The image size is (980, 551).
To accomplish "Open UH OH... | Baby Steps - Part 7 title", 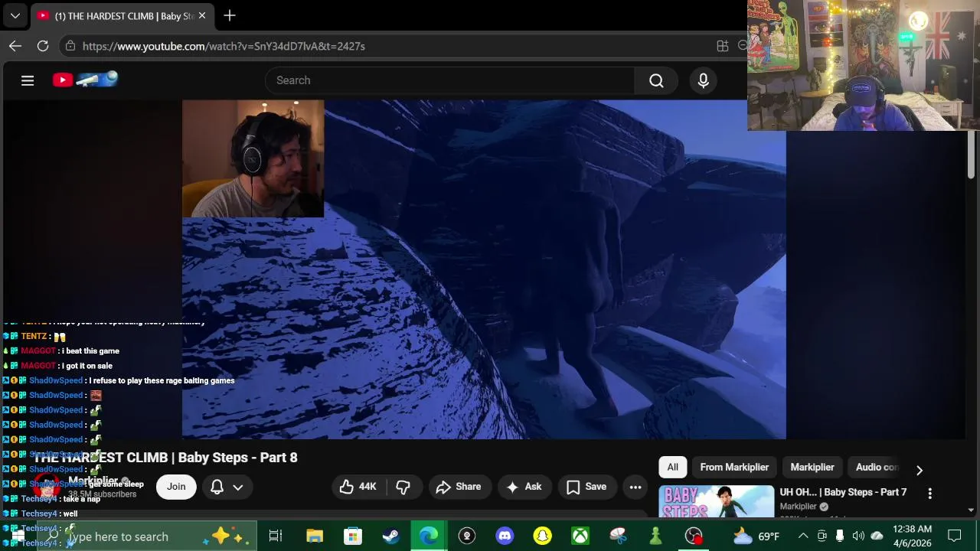I will coord(843,492).
